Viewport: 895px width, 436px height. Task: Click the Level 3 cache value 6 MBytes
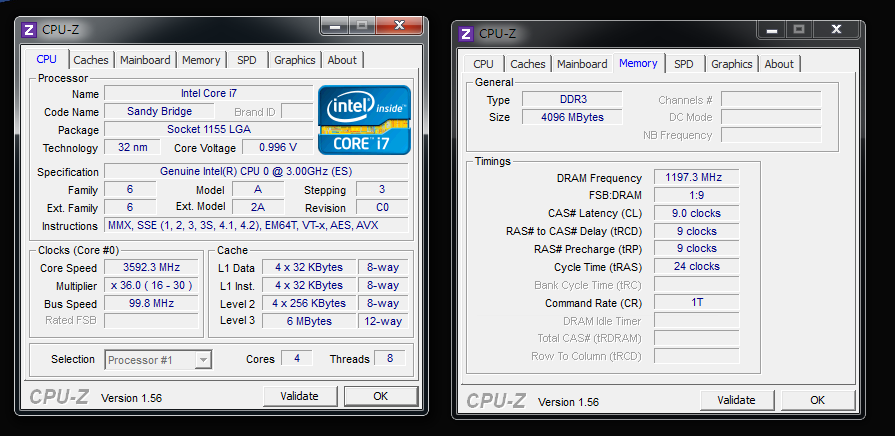pyautogui.click(x=309, y=321)
